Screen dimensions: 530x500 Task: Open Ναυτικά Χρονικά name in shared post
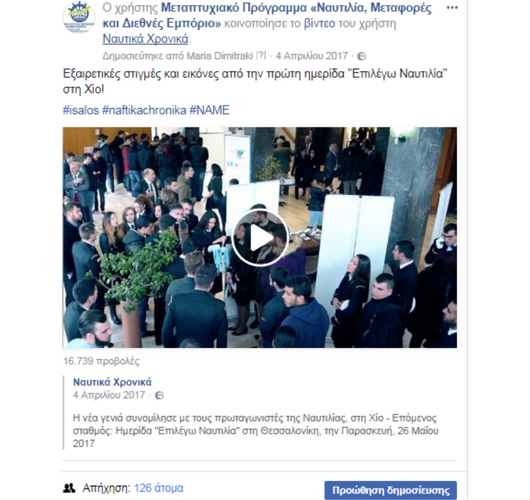112,382
